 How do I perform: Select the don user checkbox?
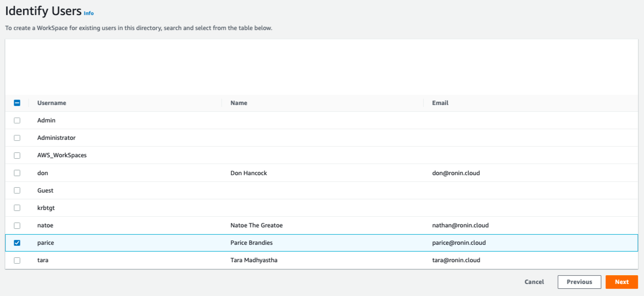pyautogui.click(x=17, y=173)
